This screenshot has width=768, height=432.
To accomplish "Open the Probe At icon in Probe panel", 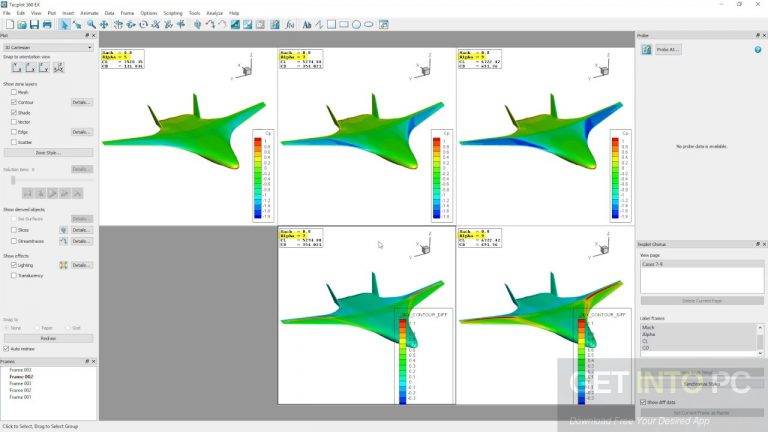I will 647,49.
